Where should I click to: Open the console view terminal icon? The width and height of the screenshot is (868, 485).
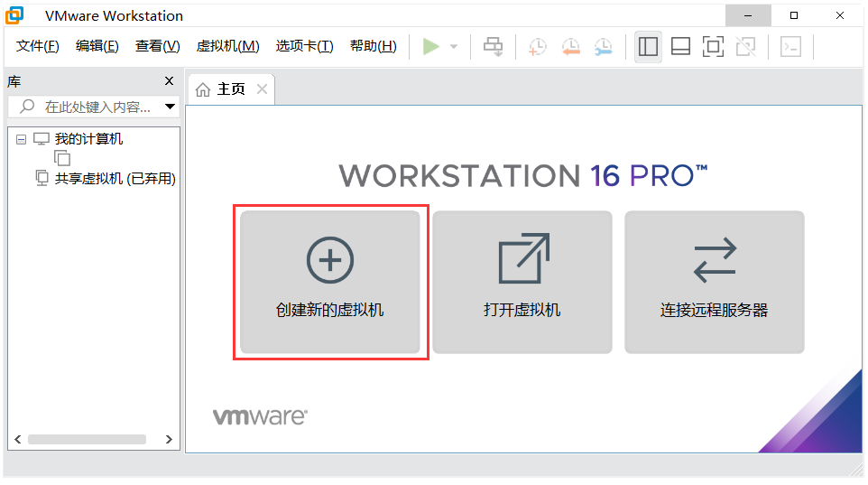point(790,47)
